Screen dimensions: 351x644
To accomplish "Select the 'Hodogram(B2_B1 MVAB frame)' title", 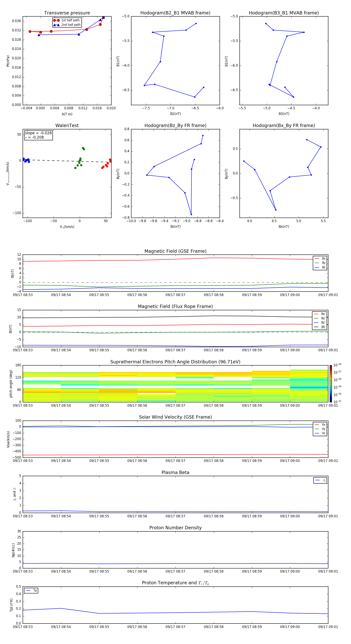I will point(175,13).
